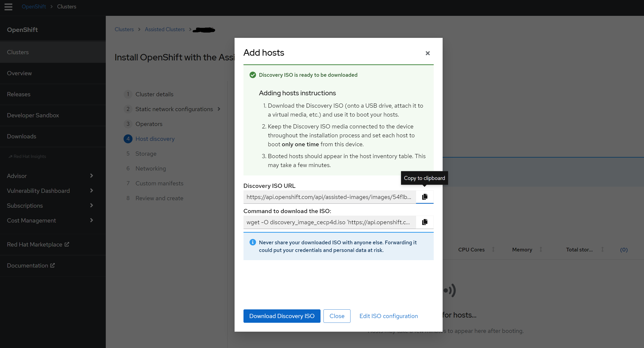This screenshot has width=644, height=348.
Task: Expand the Subscriptions sidebar section
Action: (x=91, y=205)
